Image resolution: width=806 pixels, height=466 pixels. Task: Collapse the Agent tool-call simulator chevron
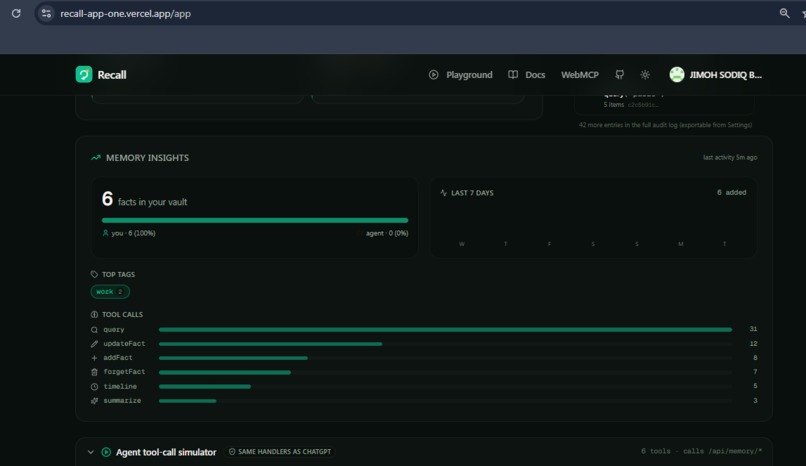click(90, 452)
